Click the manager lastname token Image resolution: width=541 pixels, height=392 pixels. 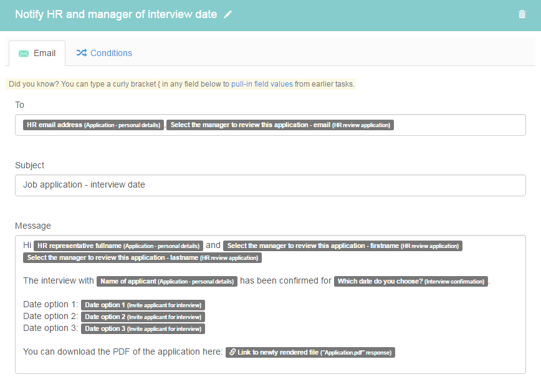pyautogui.click(x=142, y=257)
